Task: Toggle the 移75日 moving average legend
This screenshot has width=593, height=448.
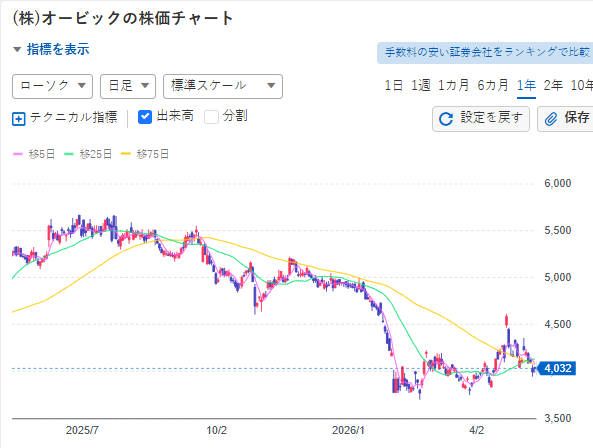Action: coord(145,154)
